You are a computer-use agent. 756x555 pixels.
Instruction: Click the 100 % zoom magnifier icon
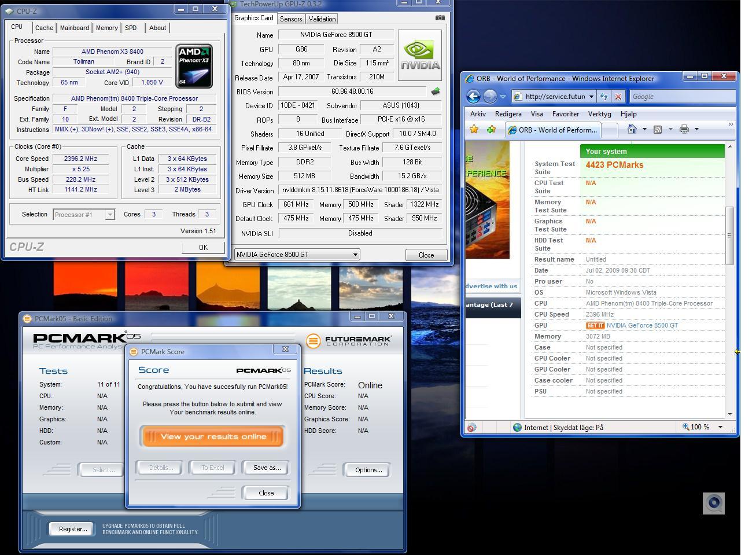[x=685, y=427]
